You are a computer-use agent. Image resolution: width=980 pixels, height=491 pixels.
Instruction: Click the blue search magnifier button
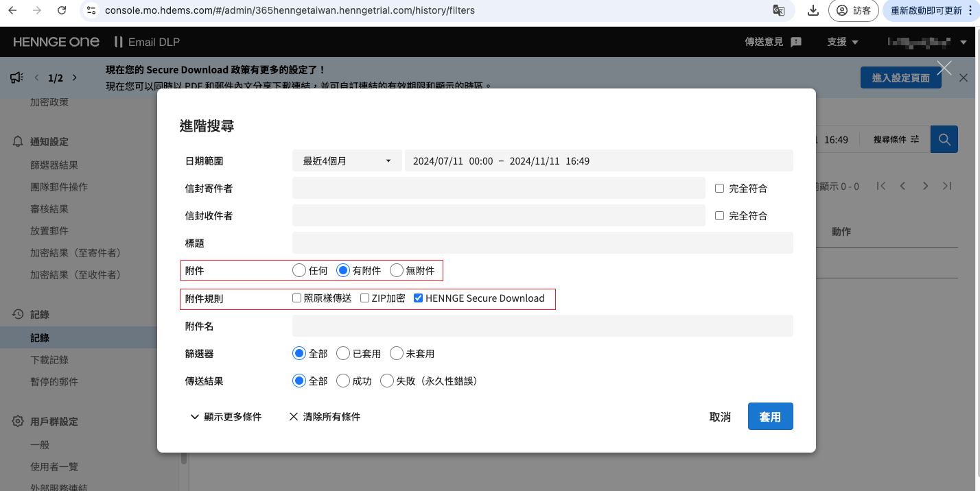click(944, 139)
